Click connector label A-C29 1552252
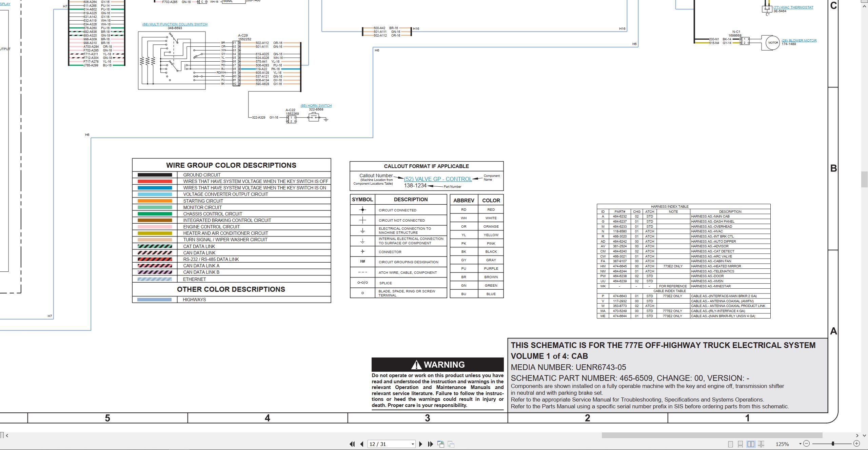This screenshot has height=450, width=868. (x=244, y=37)
